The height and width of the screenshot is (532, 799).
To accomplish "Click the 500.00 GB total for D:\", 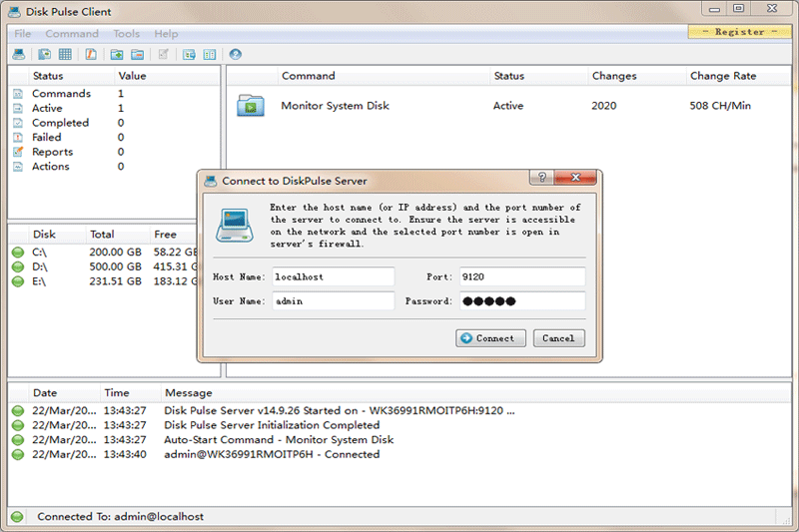I will point(115,266).
